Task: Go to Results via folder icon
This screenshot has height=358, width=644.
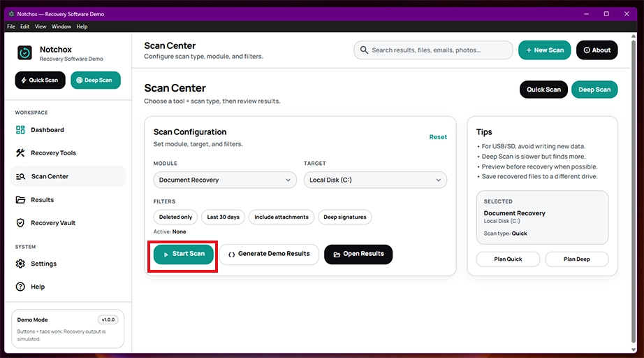Action: pos(20,200)
